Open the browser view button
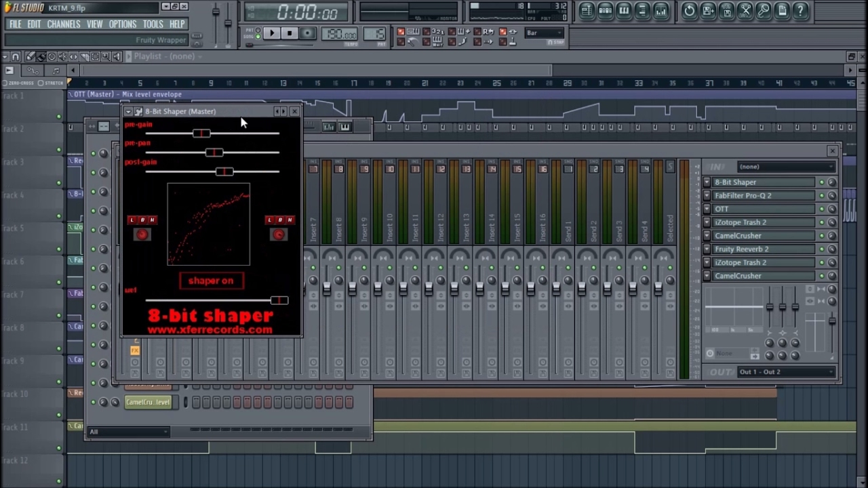The height and width of the screenshot is (488, 868). coord(642,10)
